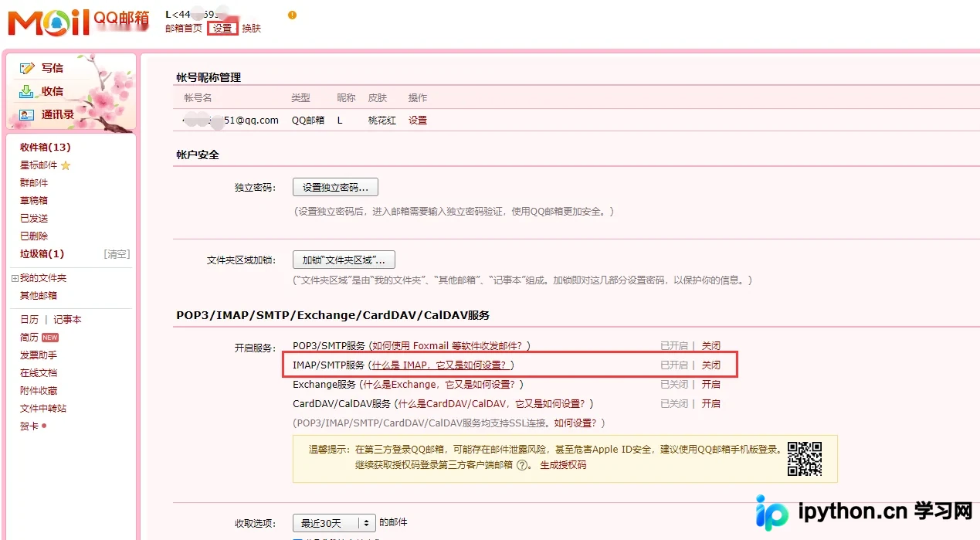Click the qq.com account email address

(231, 121)
